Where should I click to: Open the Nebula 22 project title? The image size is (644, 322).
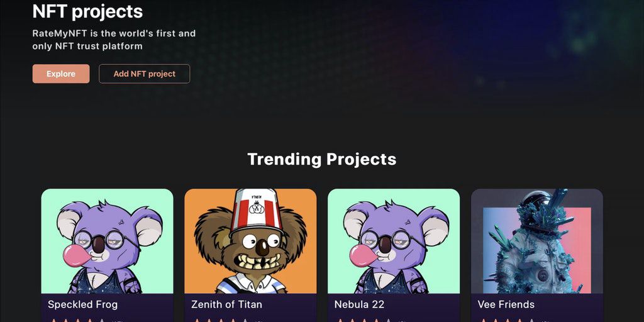(359, 304)
